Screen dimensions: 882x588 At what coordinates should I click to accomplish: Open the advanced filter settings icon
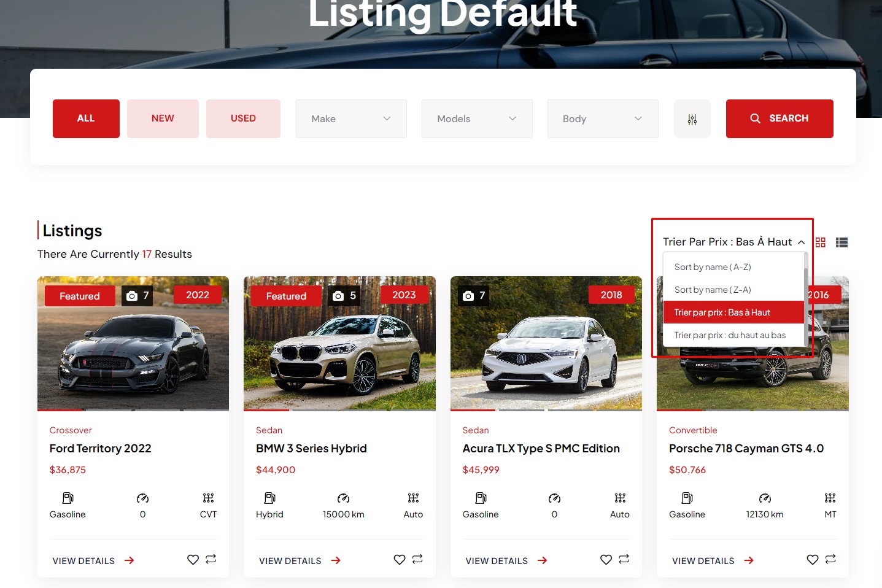click(x=692, y=119)
